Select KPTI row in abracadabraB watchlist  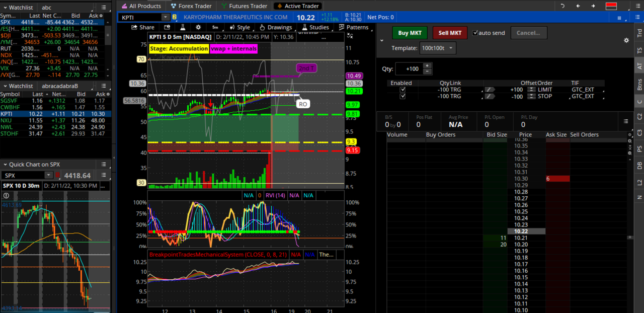click(53, 114)
